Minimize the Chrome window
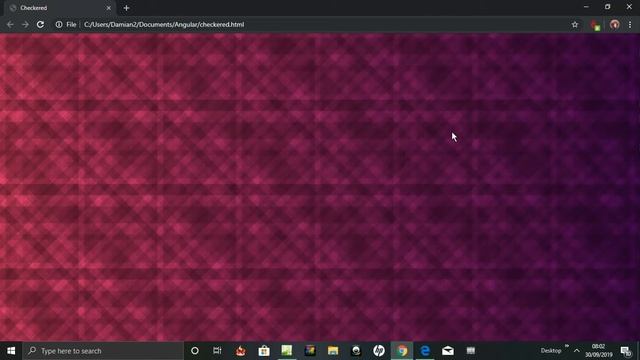This screenshot has height=360, width=640. click(586, 7)
